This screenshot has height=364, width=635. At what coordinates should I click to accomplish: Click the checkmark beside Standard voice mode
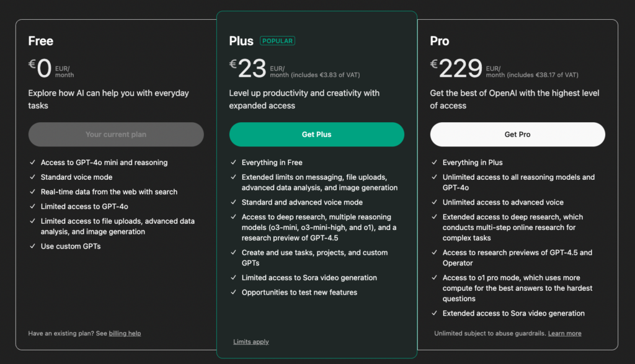tap(32, 177)
